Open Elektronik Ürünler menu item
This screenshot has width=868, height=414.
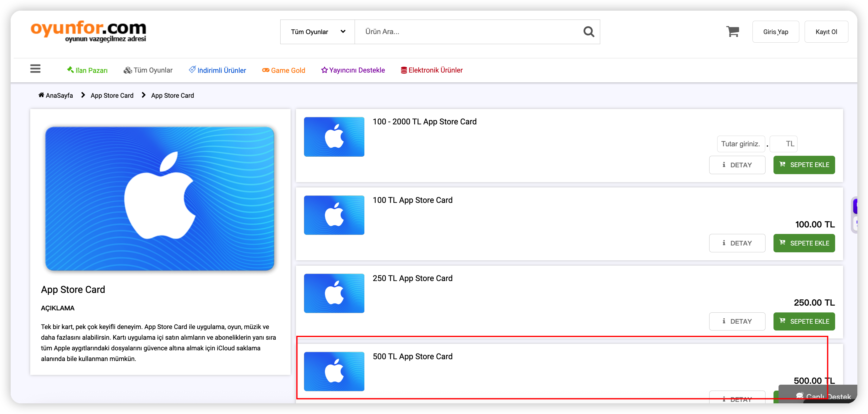[432, 70]
